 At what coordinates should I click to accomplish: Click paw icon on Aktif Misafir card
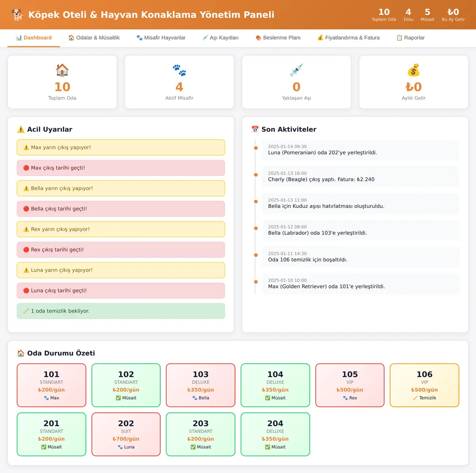click(x=179, y=70)
